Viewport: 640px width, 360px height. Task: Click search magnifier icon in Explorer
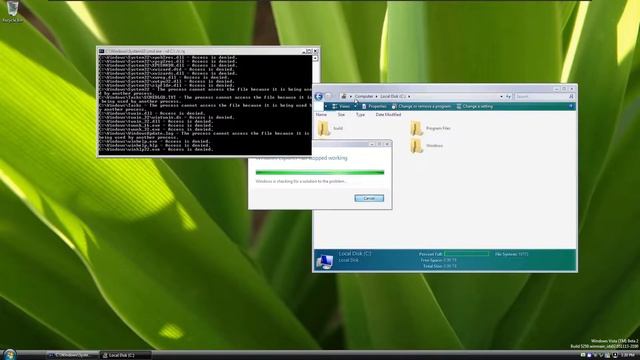point(571,97)
